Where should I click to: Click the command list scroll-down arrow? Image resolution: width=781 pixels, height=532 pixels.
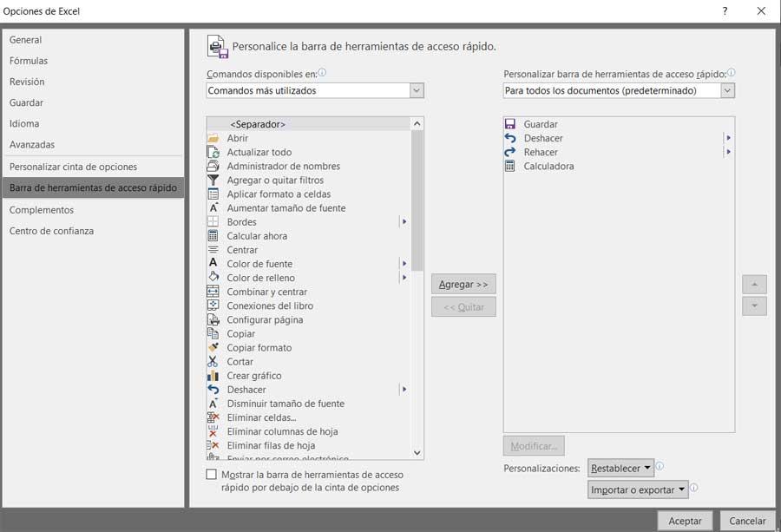[x=417, y=453]
